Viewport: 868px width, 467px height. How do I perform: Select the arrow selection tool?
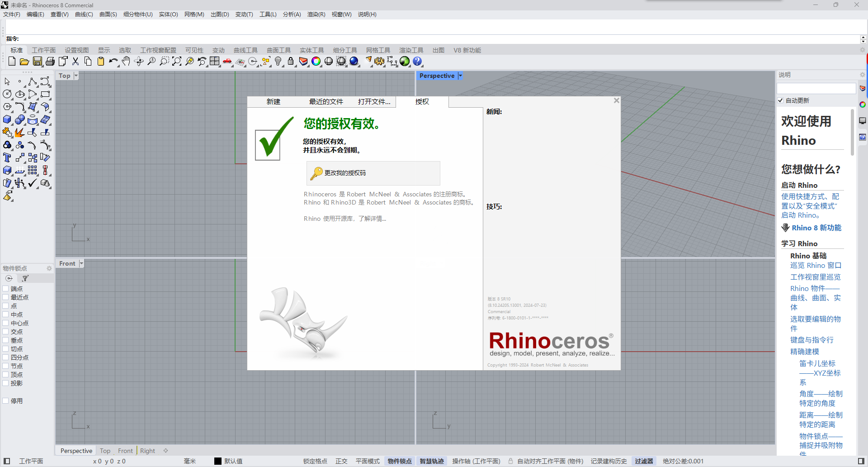pyautogui.click(x=7, y=81)
